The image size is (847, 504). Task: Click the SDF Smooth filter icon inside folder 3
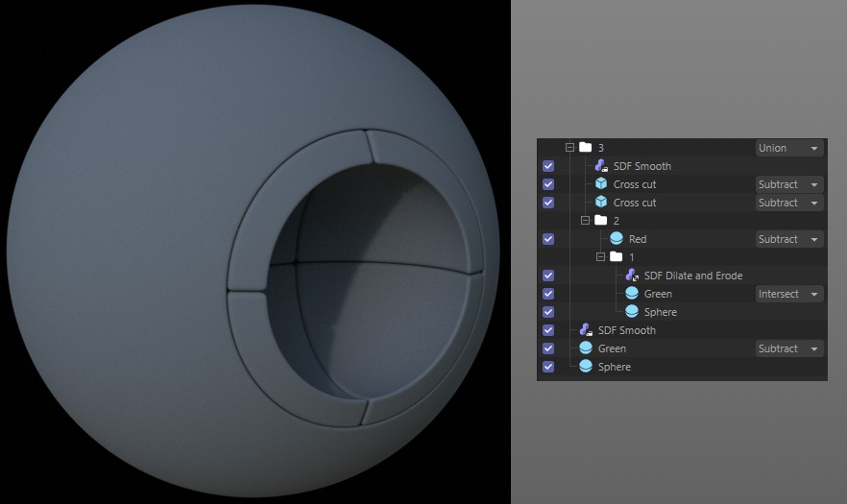point(601,166)
